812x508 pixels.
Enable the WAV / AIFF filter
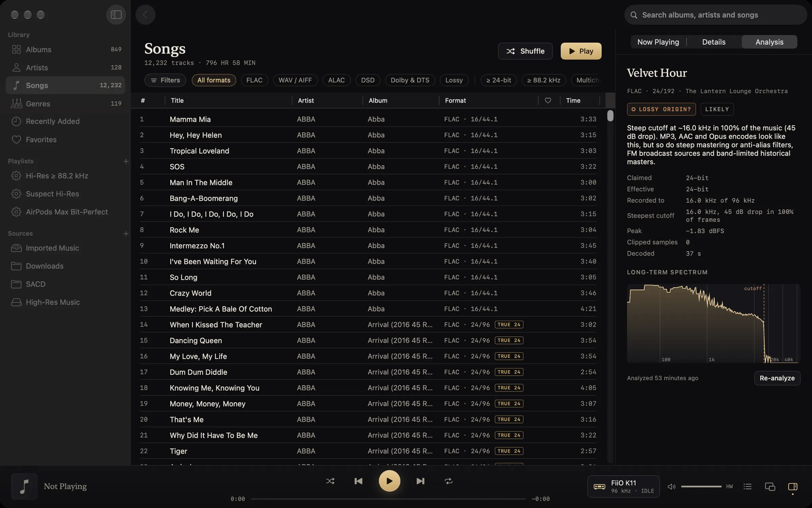click(295, 80)
